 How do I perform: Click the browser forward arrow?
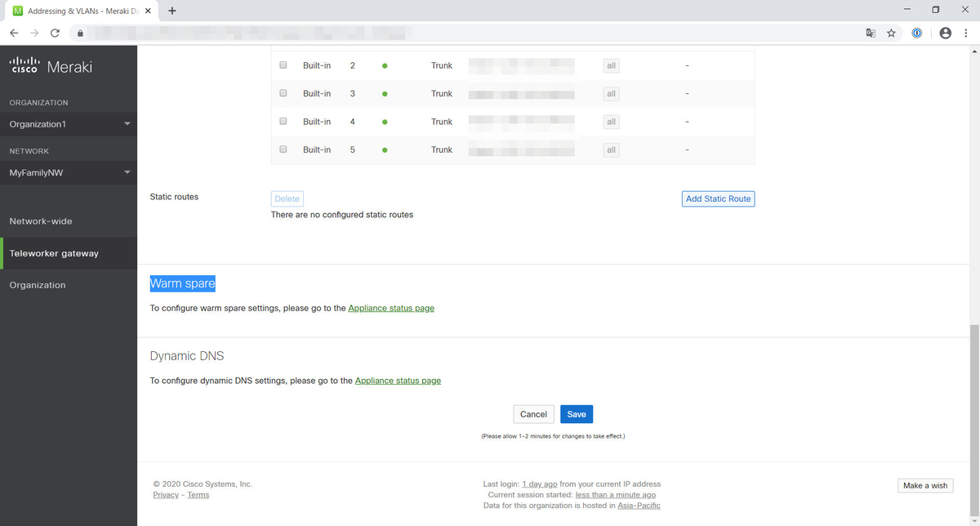34,33
